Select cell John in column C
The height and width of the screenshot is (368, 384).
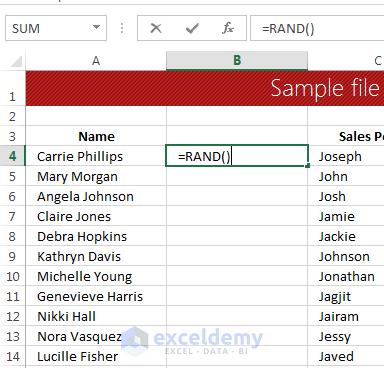[346, 176]
